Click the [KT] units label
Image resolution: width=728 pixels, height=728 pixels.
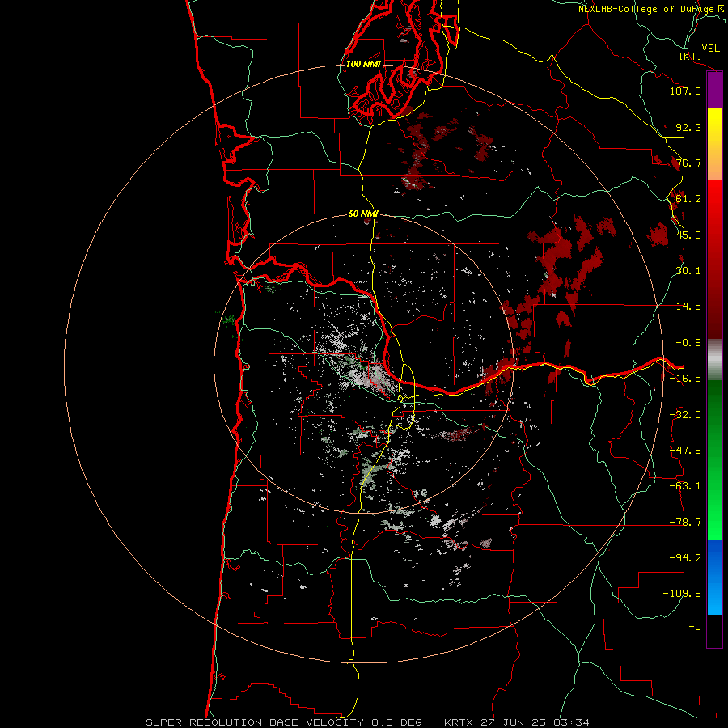[x=691, y=56]
